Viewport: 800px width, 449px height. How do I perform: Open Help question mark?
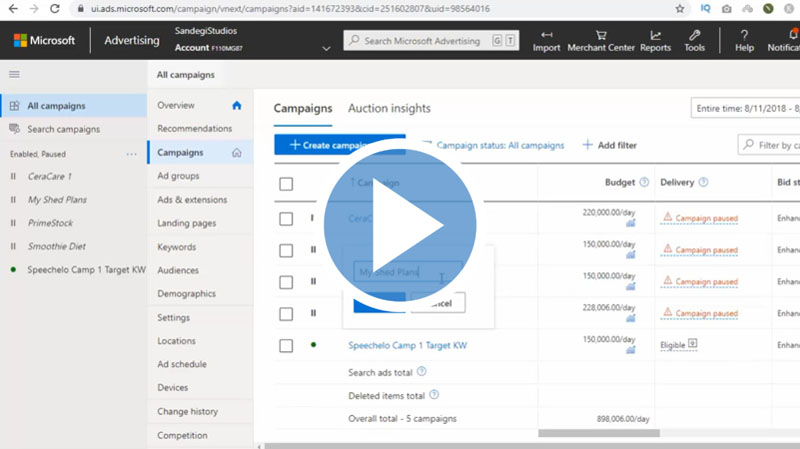(x=744, y=41)
